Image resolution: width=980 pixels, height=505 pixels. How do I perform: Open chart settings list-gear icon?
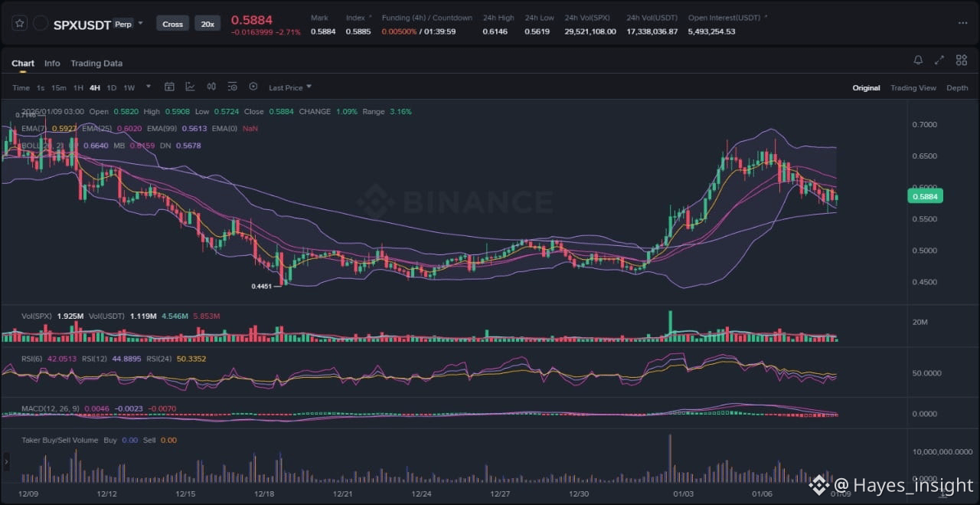pos(232,87)
